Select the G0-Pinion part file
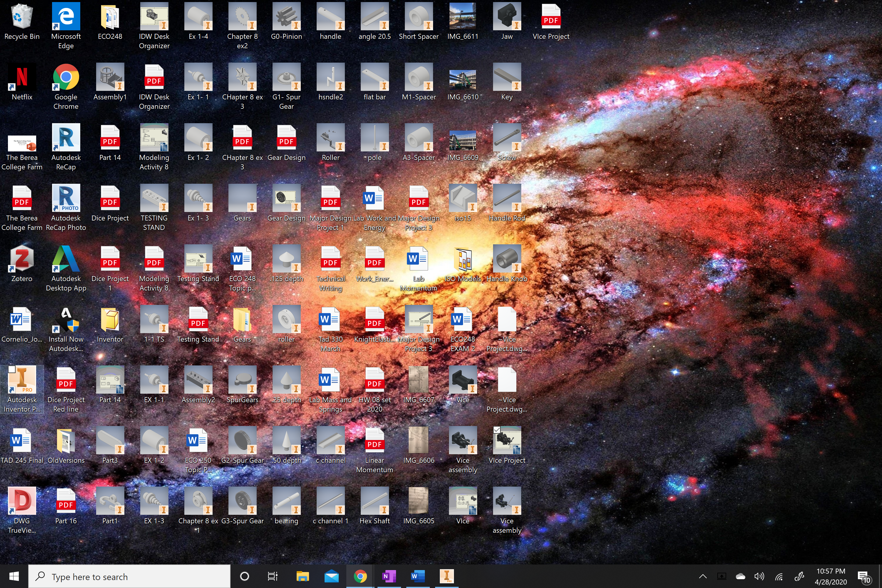The image size is (882, 588). (x=286, y=22)
